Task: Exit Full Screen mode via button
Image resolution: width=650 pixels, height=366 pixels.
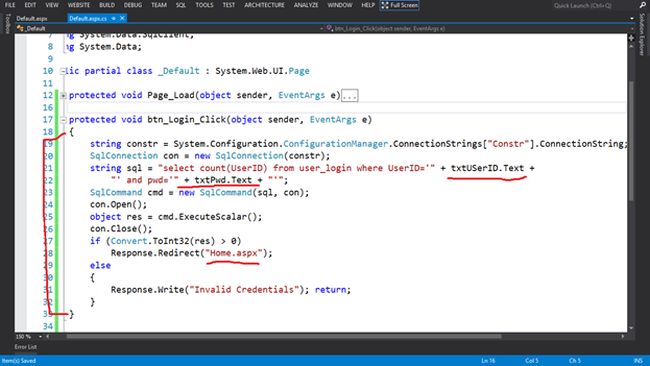Action: (x=400, y=5)
